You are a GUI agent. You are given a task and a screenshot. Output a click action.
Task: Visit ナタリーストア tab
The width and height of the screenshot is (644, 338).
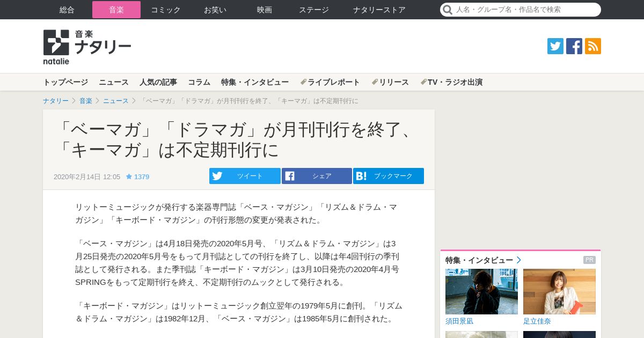click(379, 10)
